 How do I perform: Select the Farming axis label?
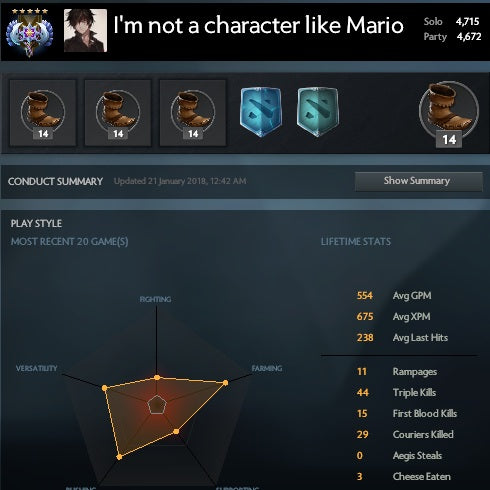coord(267,368)
